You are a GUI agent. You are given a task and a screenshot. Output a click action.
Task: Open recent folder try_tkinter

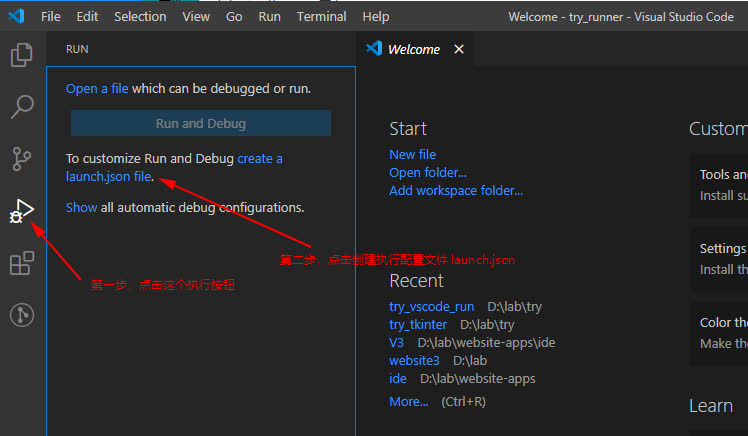coord(418,325)
